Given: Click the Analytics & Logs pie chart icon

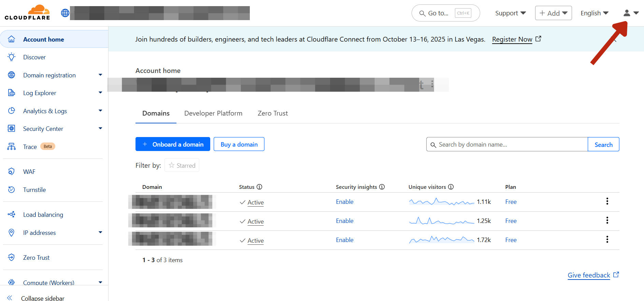Looking at the screenshot, I should 12,111.
